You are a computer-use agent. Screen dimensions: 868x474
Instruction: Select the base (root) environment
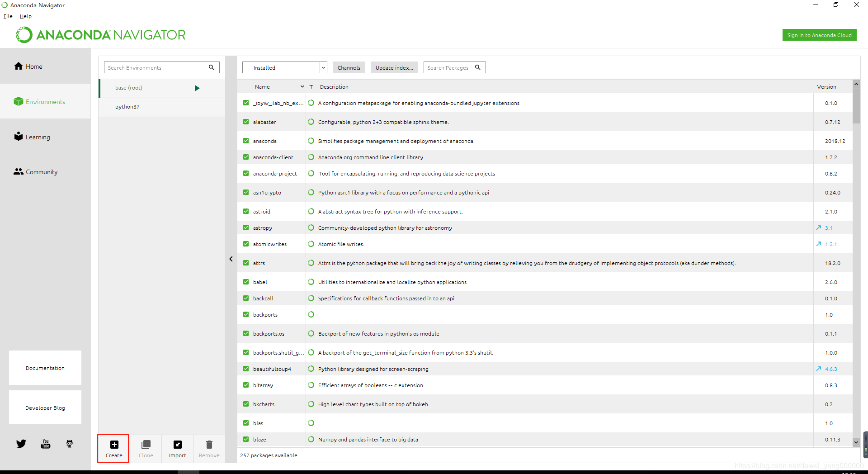pyautogui.click(x=162, y=88)
